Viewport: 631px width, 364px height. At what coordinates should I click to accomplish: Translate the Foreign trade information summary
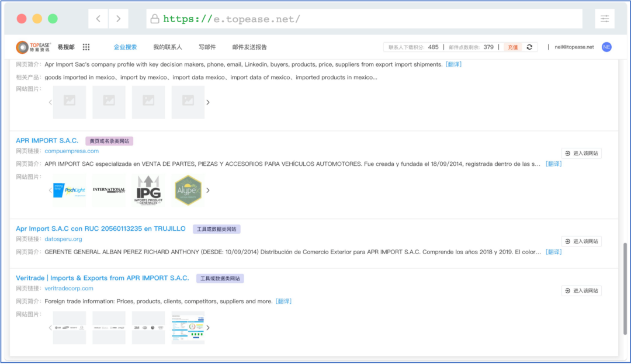(x=284, y=301)
